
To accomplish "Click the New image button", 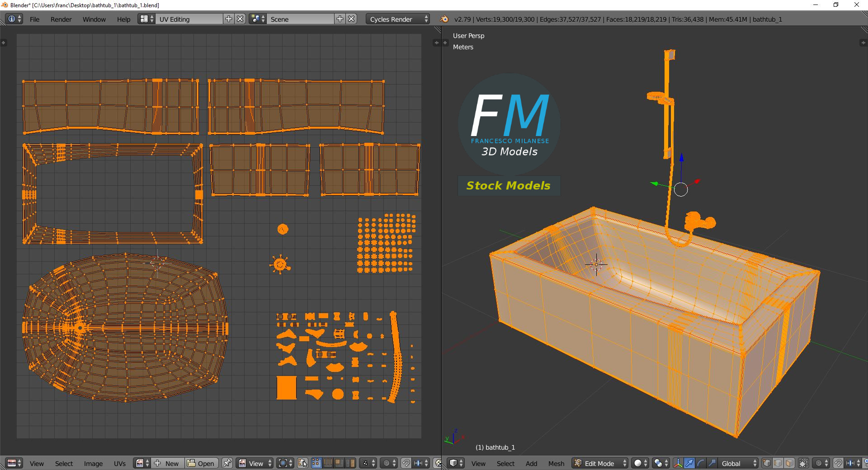I will click(167, 463).
